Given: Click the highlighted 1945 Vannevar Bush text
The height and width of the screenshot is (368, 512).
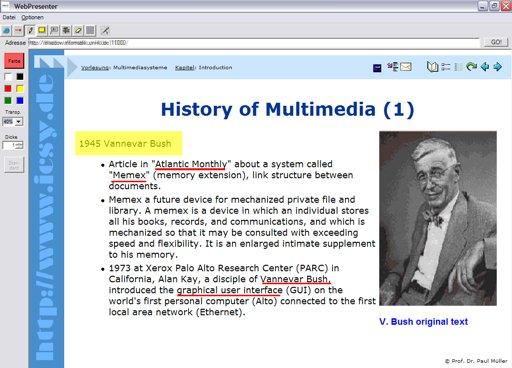Looking at the screenshot, I should (x=125, y=144).
